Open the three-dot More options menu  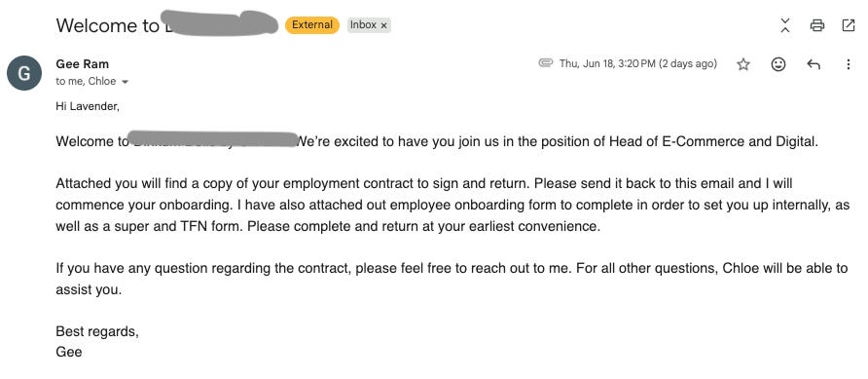click(x=849, y=64)
